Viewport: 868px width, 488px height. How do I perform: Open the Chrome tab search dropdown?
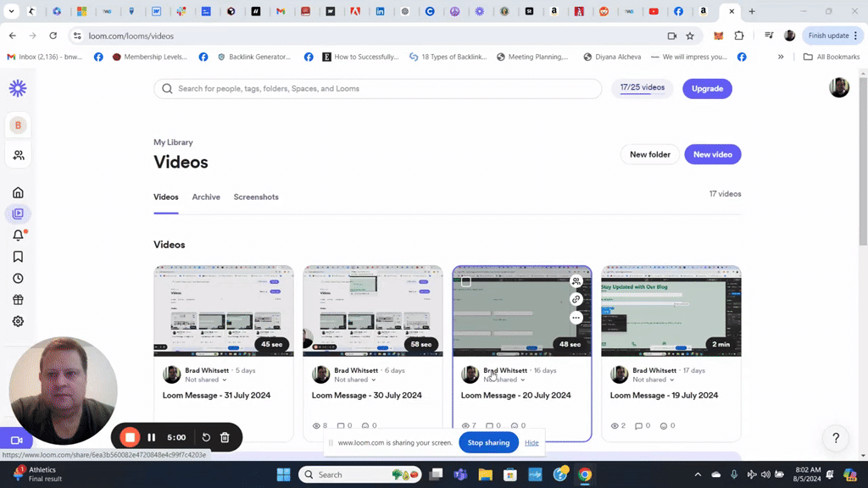tap(11, 11)
